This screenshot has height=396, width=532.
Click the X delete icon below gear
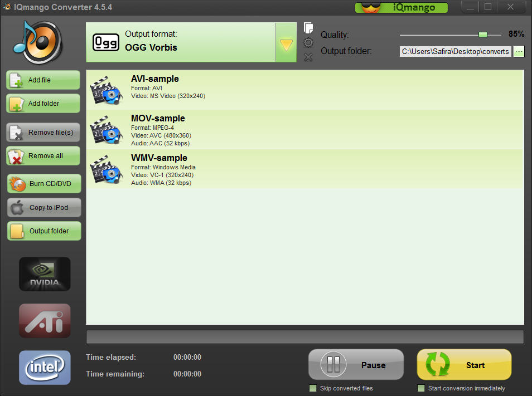coord(308,57)
